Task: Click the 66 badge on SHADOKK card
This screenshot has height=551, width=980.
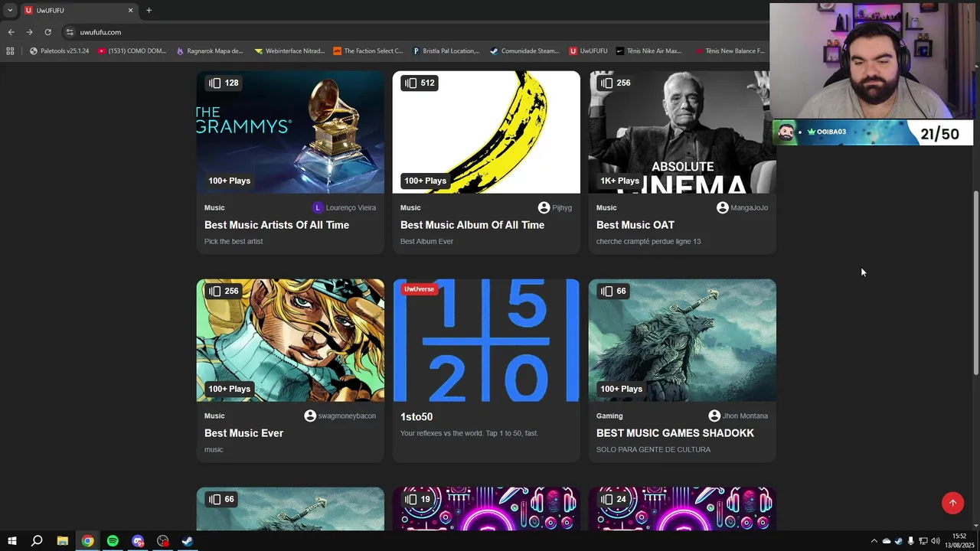Action: coord(613,291)
